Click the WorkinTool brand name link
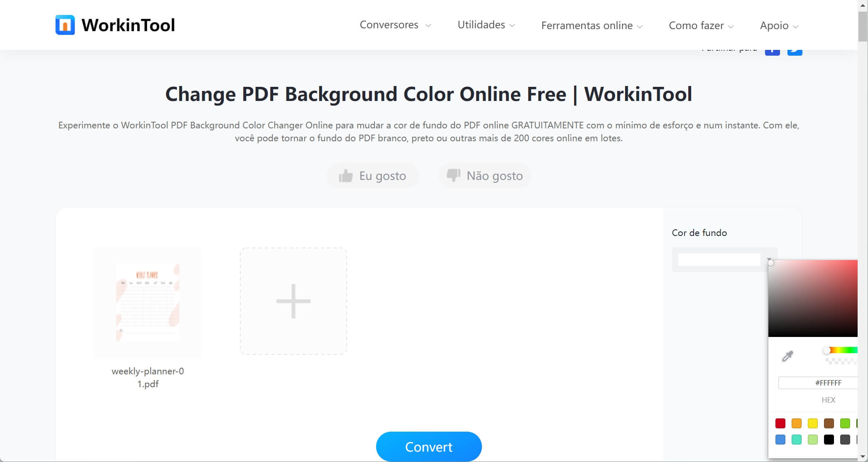 tap(128, 25)
